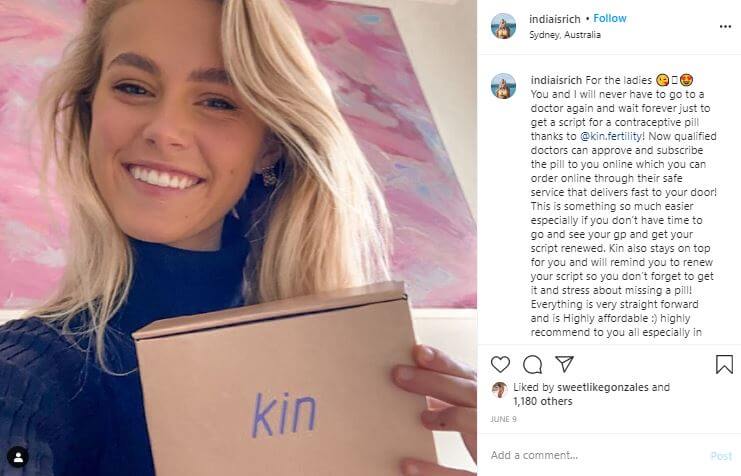
Task: Open the three-dot more options menu
Action: pos(725,26)
